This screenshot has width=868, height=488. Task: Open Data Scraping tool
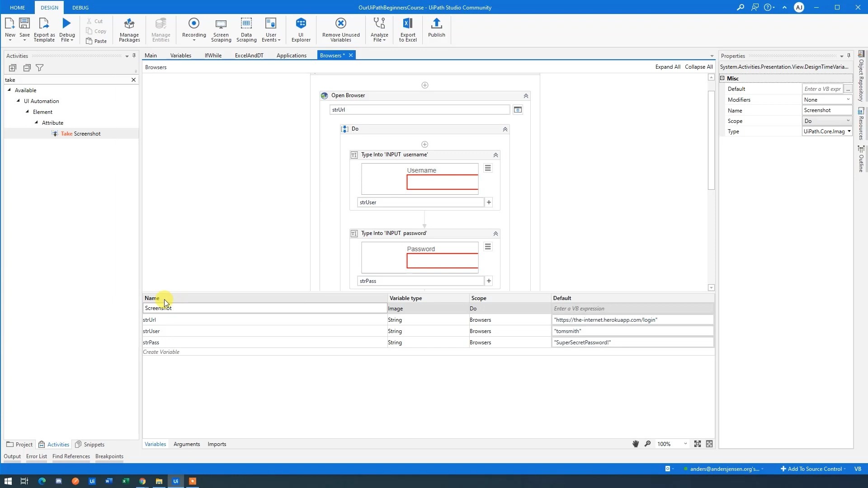coord(246,30)
